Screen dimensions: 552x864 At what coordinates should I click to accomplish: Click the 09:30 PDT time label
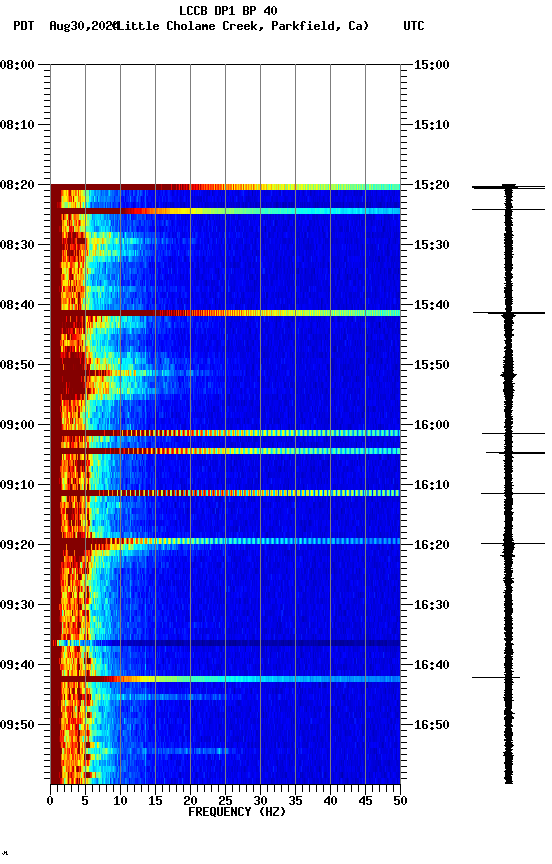tap(17, 604)
